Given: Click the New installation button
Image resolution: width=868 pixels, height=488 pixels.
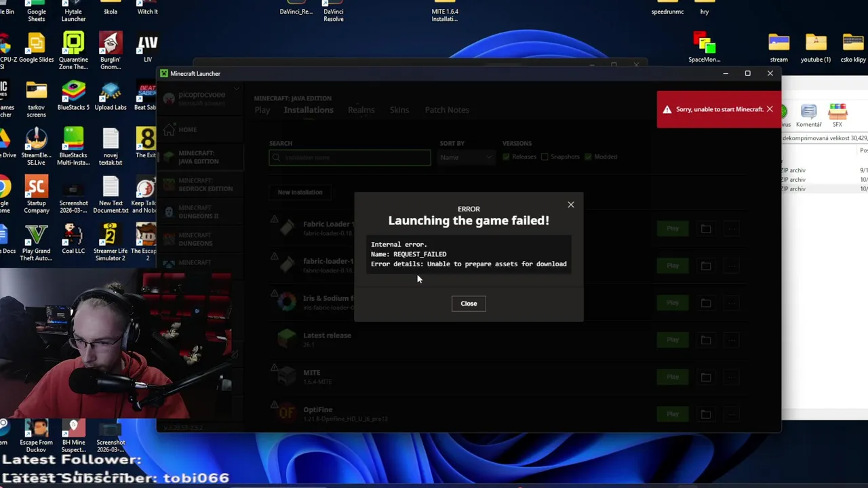Looking at the screenshot, I should [x=300, y=192].
